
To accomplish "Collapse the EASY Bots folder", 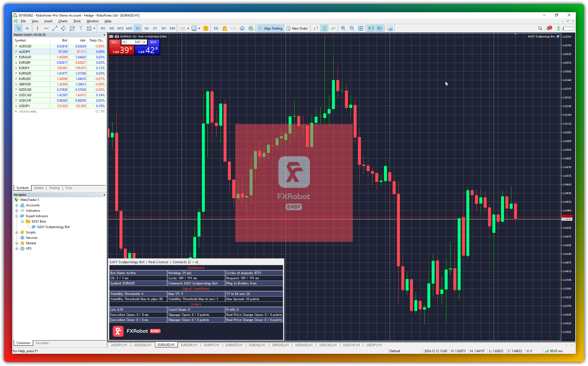I will (x=22, y=221).
